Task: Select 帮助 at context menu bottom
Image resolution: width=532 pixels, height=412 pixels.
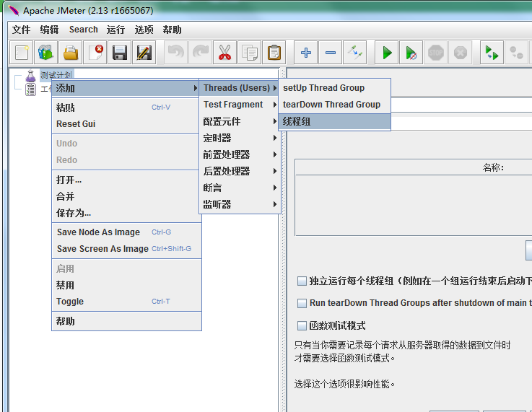Action: point(126,321)
